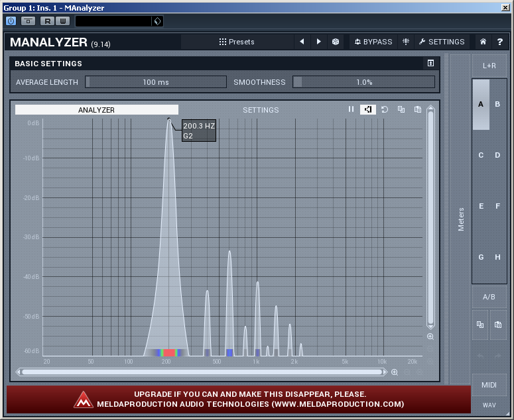
Task: Click the channel mode icon next to BYPASS
Action: tap(406, 42)
